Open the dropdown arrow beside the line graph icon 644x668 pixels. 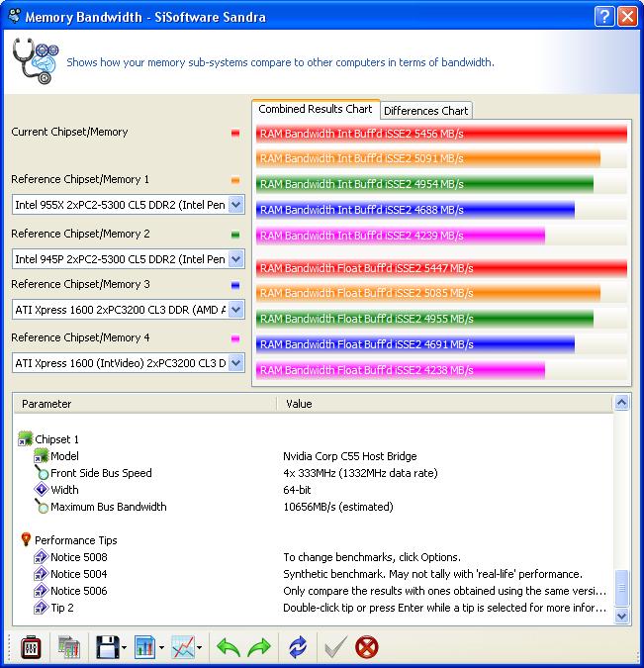pos(200,648)
